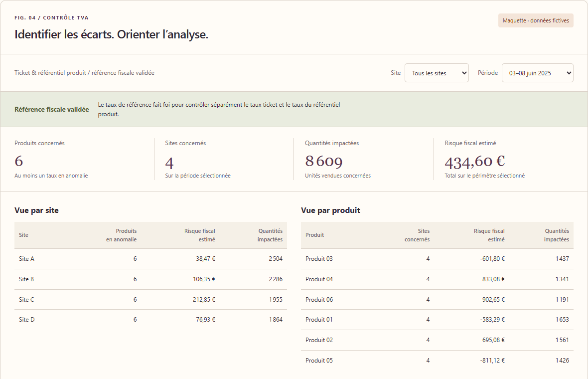The image size is (588, 379).
Task: Click the 2 286 quantity for Site B
Action: pyautogui.click(x=276, y=279)
